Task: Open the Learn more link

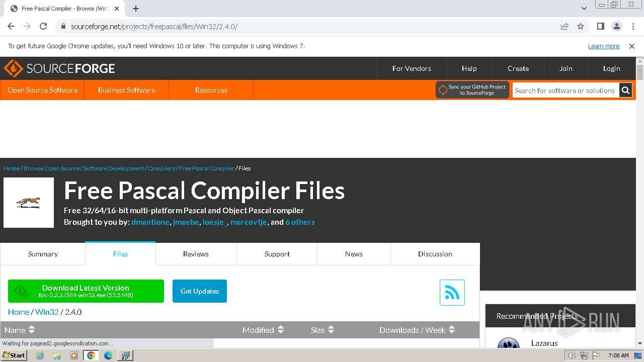Action: coord(604,46)
